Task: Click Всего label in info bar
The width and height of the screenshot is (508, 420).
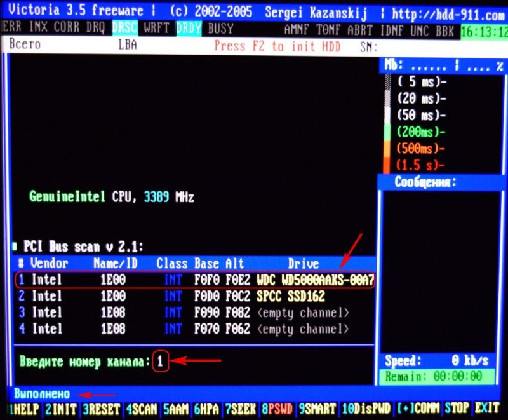Action: click(25, 43)
